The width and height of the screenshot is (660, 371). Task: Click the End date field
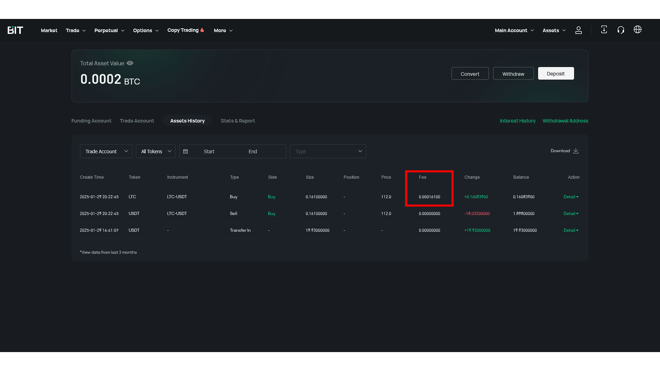pyautogui.click(x=253, y=151)
